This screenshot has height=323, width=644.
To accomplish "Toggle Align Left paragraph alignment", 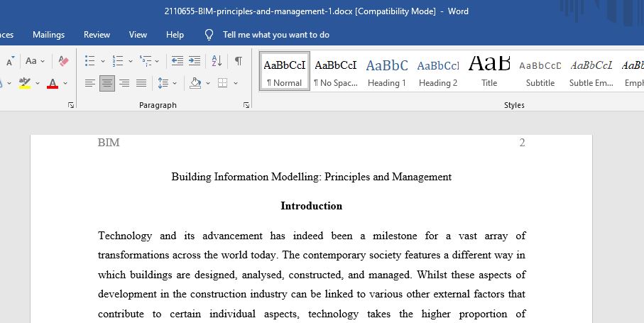I will (x=90, y=83).
